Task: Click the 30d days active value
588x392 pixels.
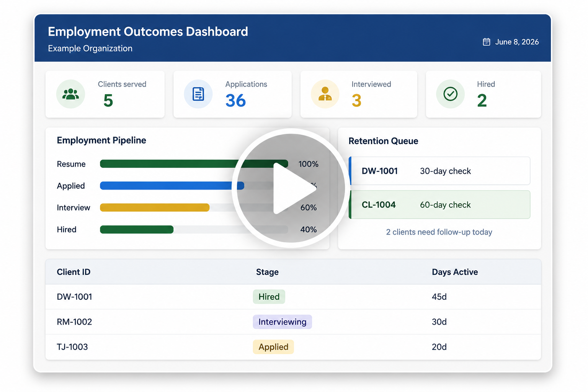Action: point(439,322)
